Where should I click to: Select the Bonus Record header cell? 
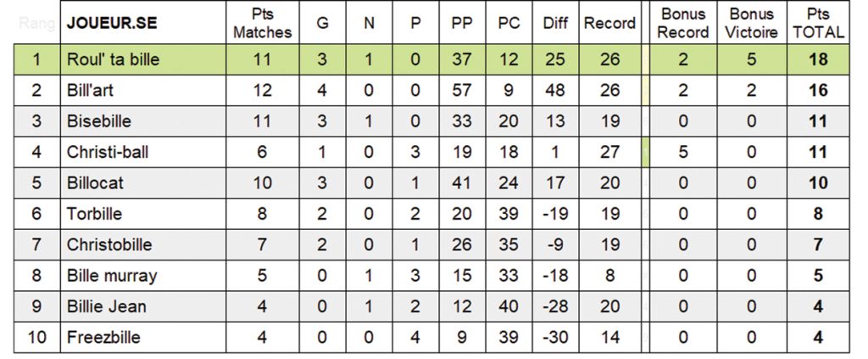point(683,23)
